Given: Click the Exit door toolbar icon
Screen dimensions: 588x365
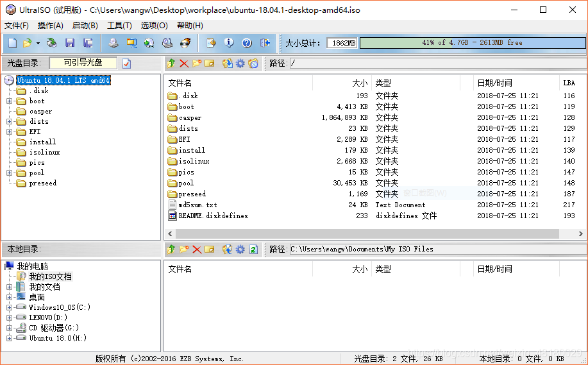Looking at the screenshot, I should point(265,43).
